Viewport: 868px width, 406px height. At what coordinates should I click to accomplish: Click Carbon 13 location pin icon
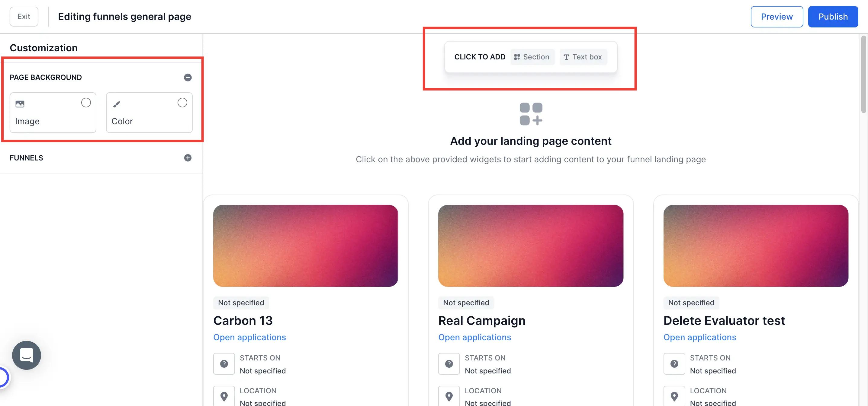pyautogui.click(x=224, y=396)
